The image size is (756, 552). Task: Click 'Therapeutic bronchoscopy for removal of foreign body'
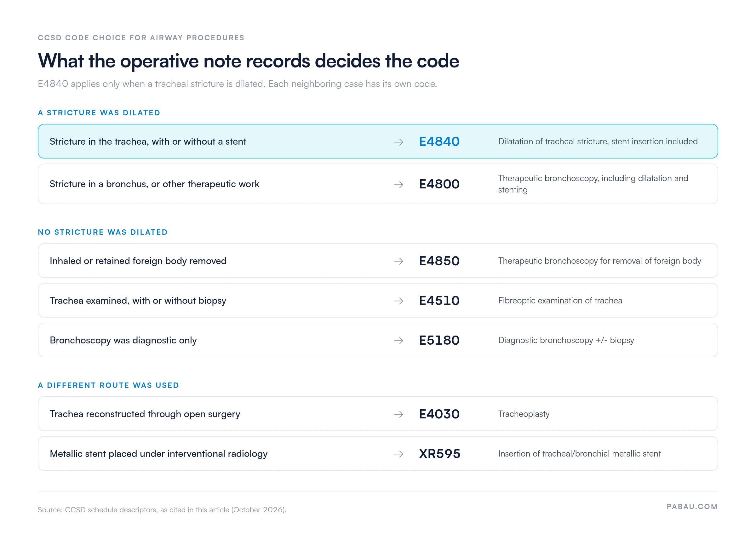(599, 261)
